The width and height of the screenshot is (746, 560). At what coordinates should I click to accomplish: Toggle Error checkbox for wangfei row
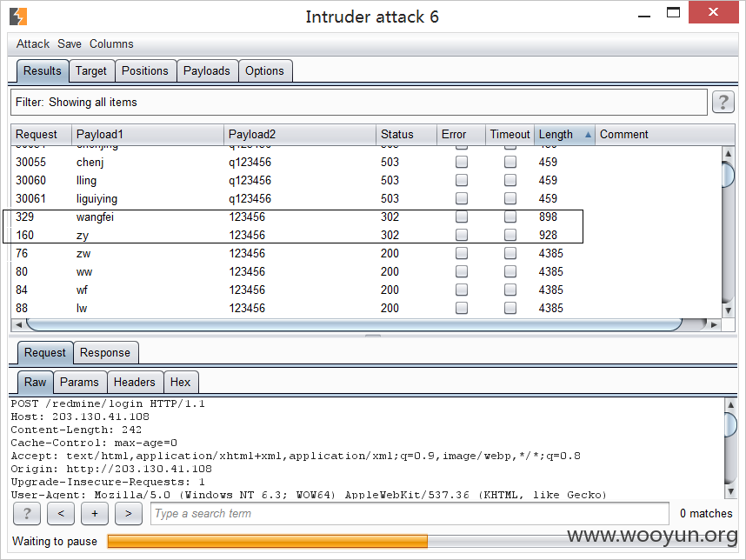click(x=462, y=217)
